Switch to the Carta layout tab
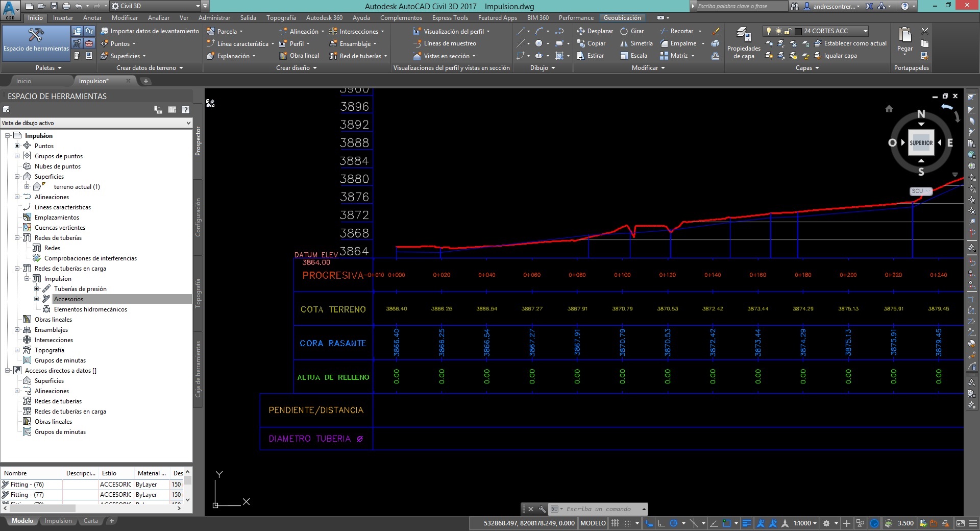Viewport: 980px width, 531px height. (x=91, y=520)
